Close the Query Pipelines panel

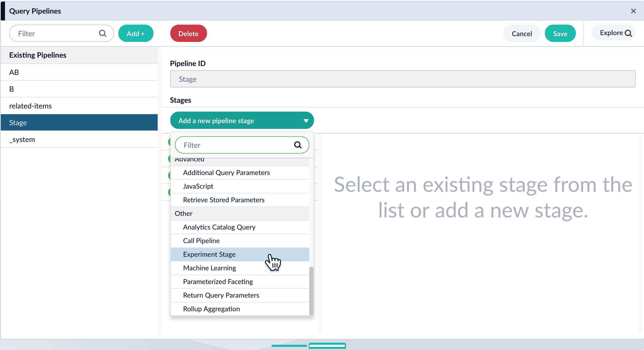(x=633, y=11)
